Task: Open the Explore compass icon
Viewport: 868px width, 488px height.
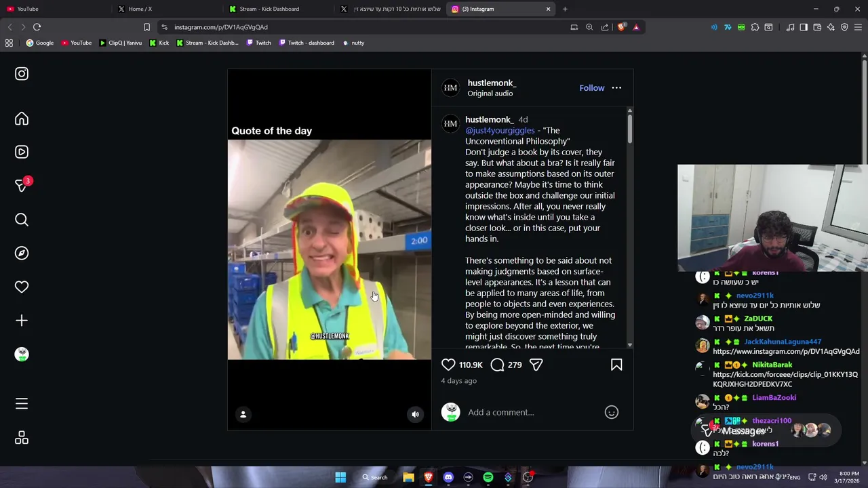Action: pos(22,253)
